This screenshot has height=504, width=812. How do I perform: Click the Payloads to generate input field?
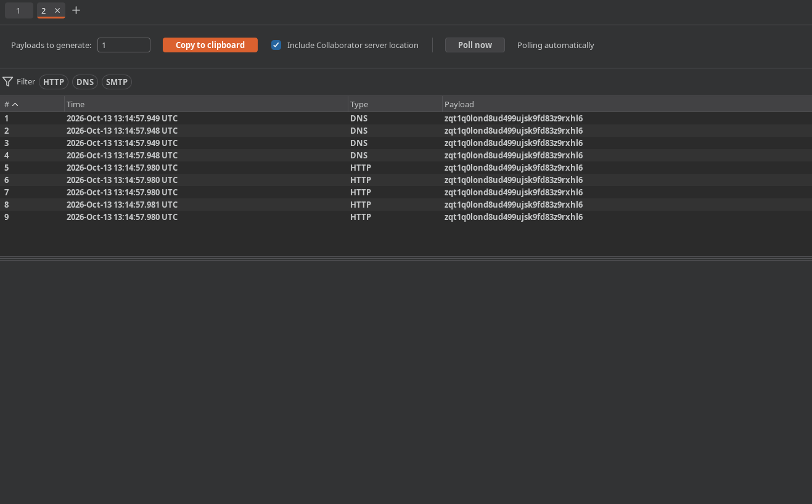pyautogui.click(x=124, y=45)
